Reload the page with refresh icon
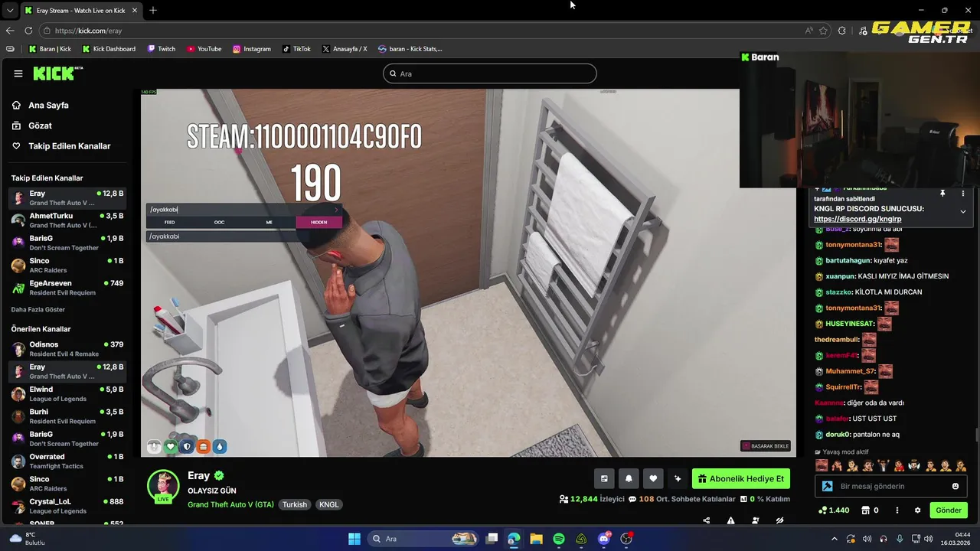 (x=28, y=31)
